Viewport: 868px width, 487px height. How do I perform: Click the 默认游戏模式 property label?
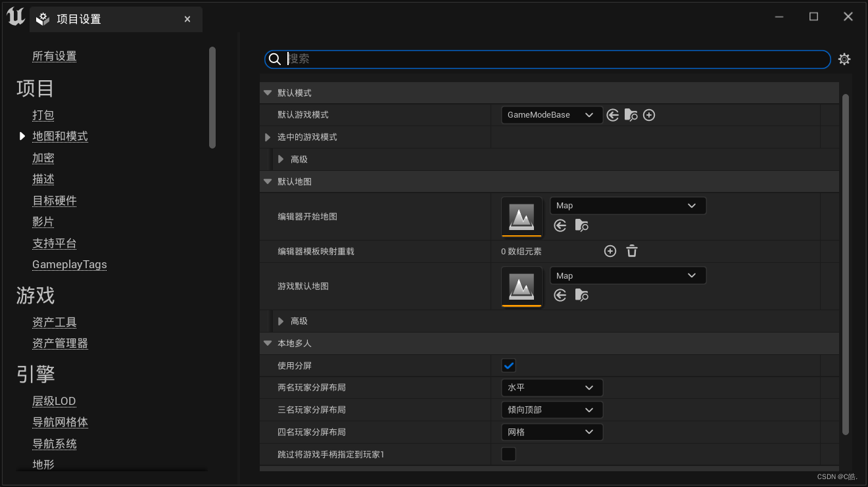(303, 115)
